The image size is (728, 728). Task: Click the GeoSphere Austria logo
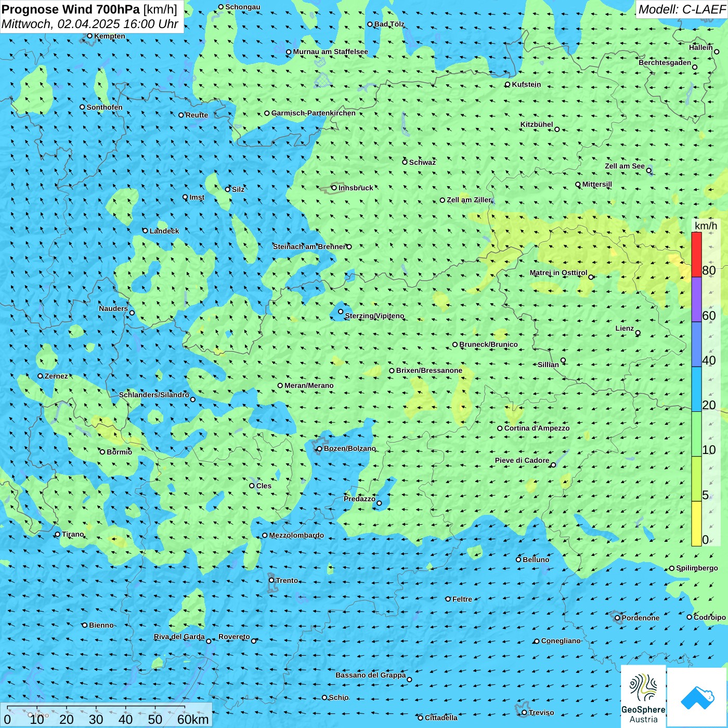click(x=643, y=696)
